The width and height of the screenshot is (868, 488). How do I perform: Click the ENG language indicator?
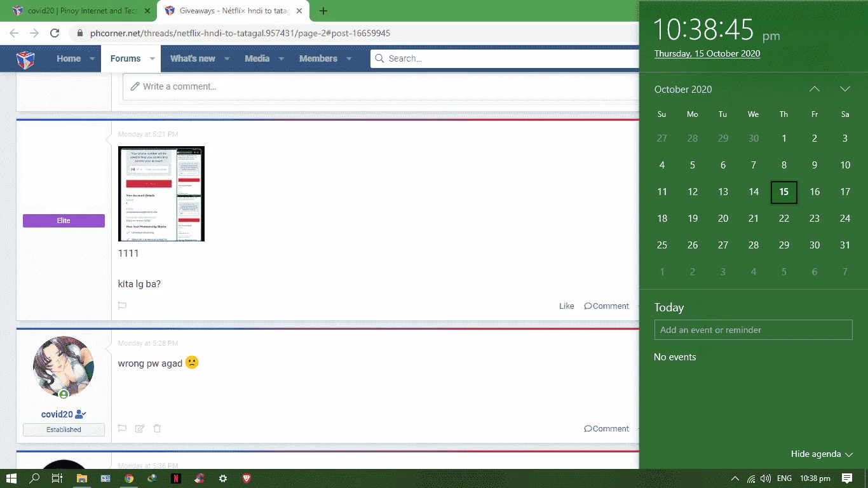[784, 478]
